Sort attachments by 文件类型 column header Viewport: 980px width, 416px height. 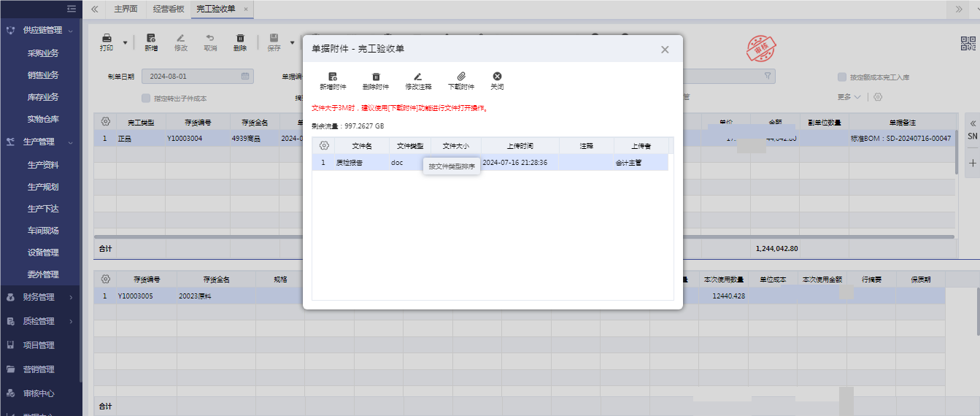[409, 146]
